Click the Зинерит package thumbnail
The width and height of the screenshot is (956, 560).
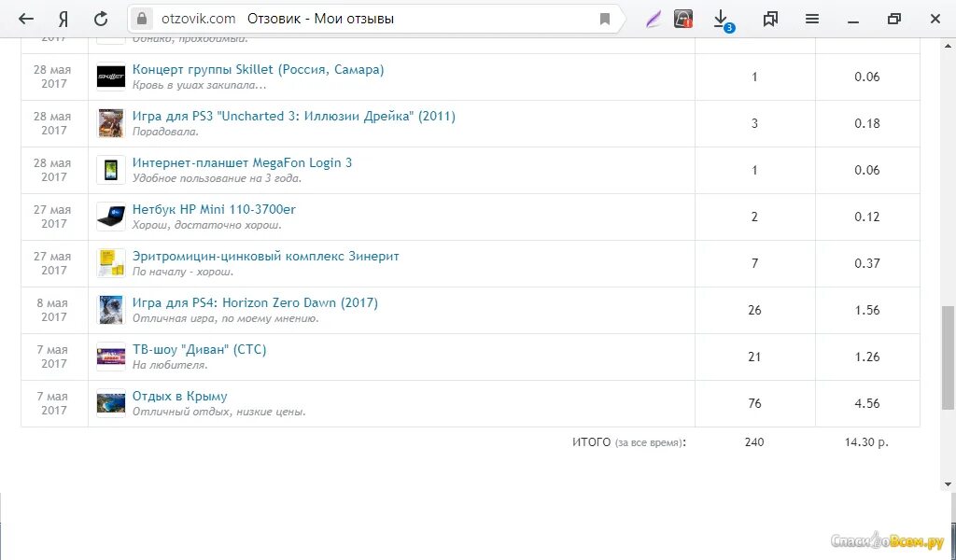click(111, 263)
